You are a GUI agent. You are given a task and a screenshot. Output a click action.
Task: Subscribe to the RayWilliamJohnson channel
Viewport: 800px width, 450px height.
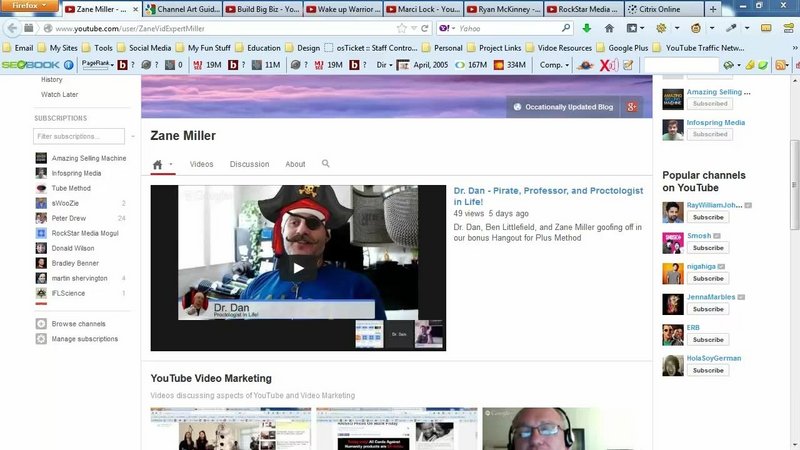(708, 217)
